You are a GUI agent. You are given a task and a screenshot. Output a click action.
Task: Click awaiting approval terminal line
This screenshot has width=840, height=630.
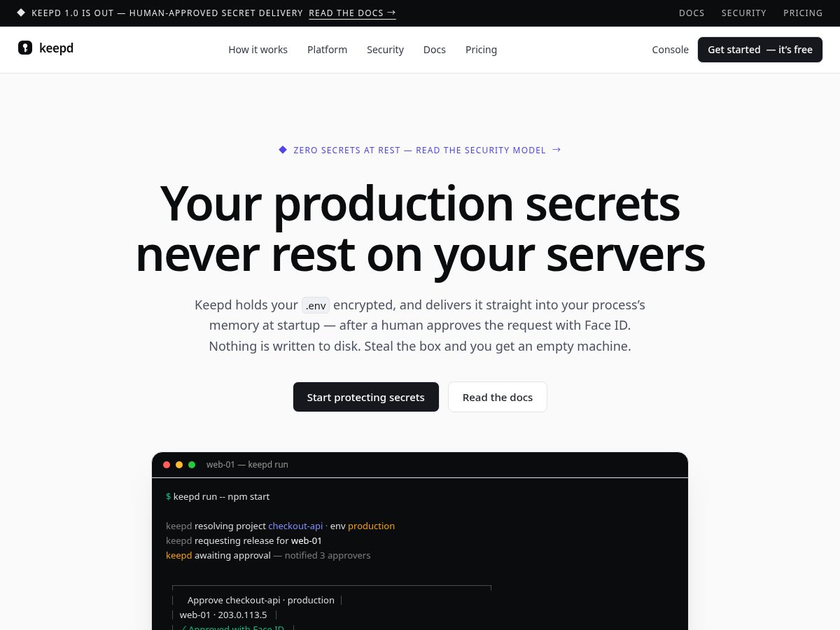tap(268, 555)
